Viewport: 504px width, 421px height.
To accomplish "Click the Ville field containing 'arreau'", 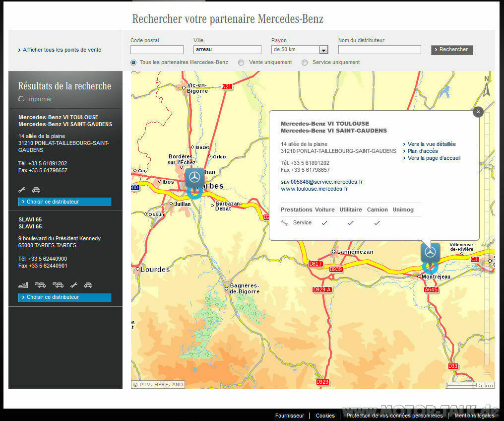I will (x=227, y=50).
